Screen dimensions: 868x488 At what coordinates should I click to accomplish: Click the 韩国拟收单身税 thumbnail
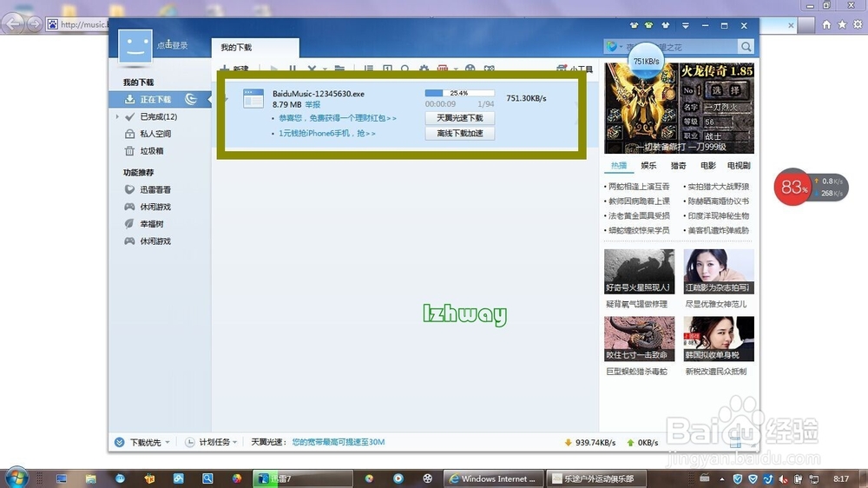click(719, 339)
